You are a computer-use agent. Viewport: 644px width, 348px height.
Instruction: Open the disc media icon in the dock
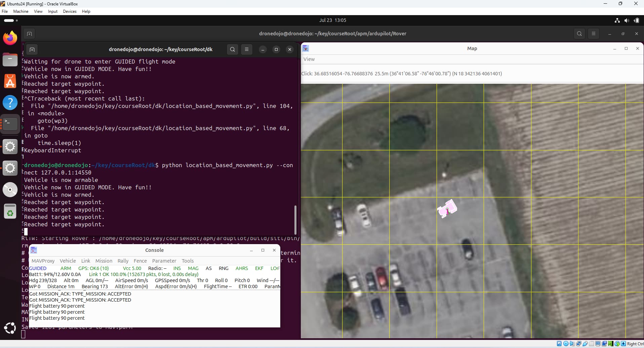click(10, 190)
